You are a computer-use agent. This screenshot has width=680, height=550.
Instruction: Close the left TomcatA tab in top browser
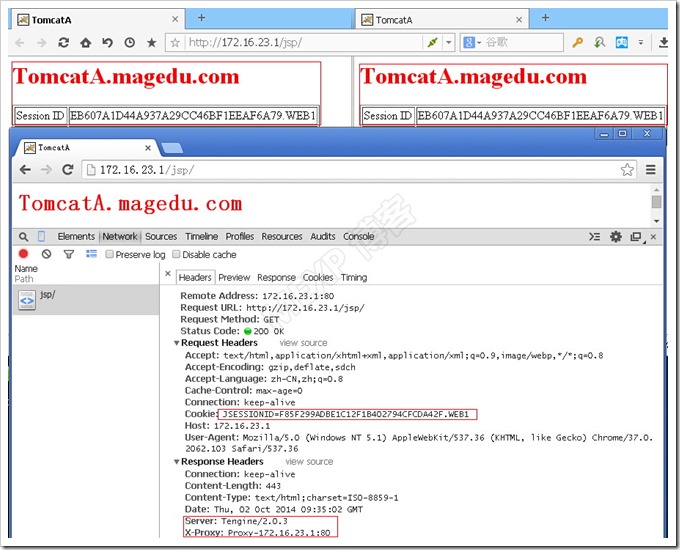[175, 20]
